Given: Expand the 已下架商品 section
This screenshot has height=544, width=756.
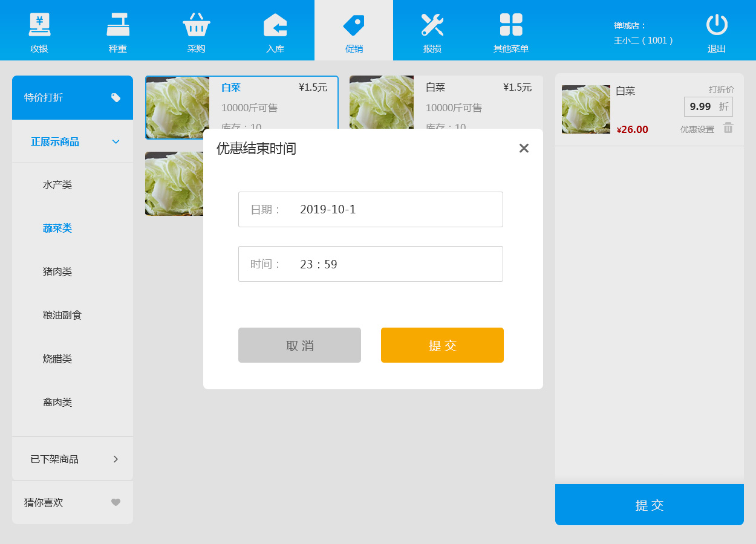Looking at the screenshot, I should coord(116,459).
